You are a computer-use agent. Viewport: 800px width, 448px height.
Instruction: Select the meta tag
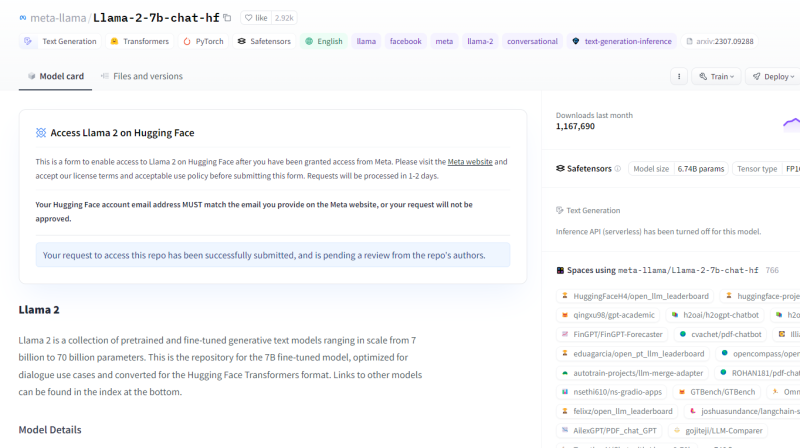(x=444, y=41)
